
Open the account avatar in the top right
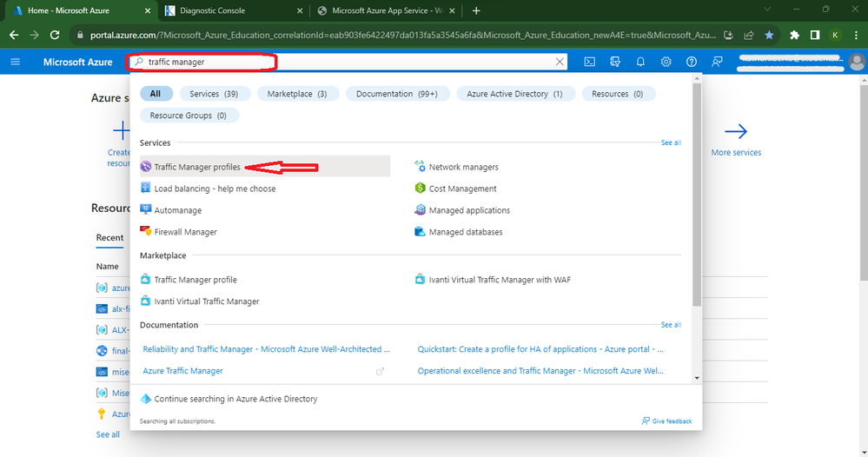(x=857, y=62)
